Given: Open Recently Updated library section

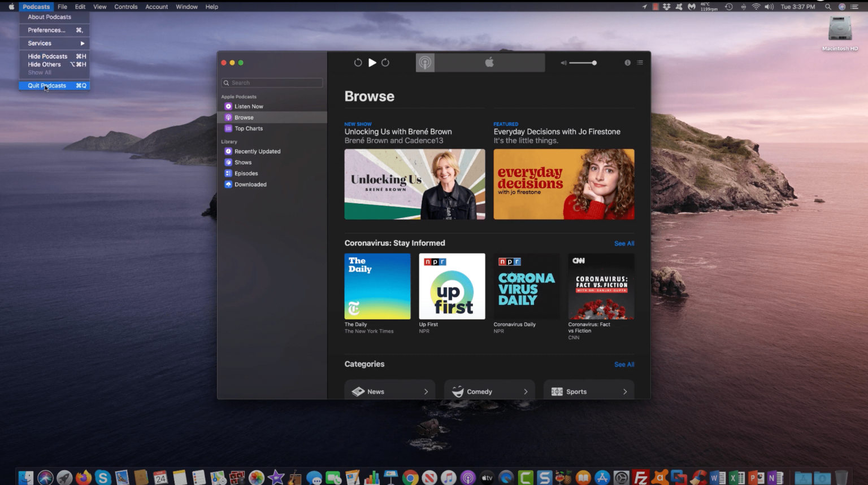Looking at the screenshot, I should click(x=257, y=151).
